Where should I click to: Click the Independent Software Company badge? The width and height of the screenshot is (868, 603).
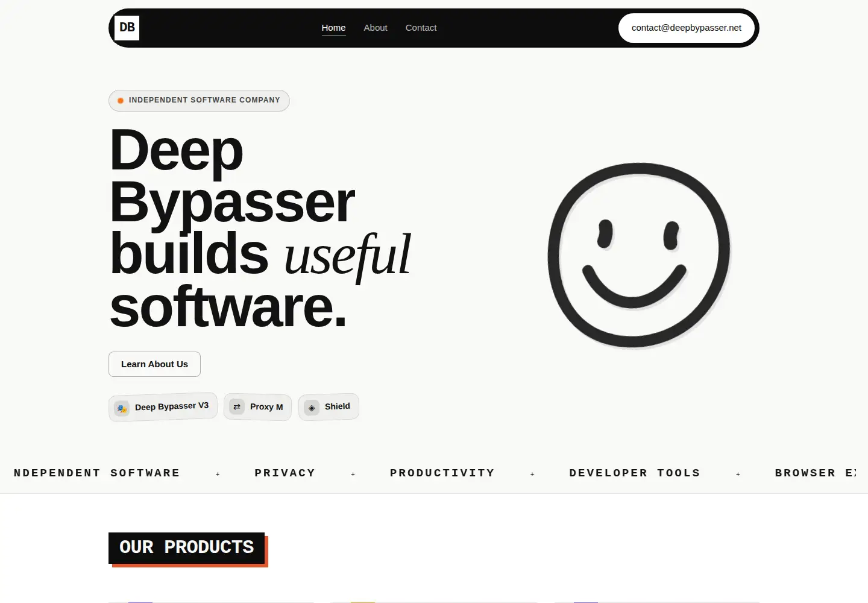tap(199, 101)
